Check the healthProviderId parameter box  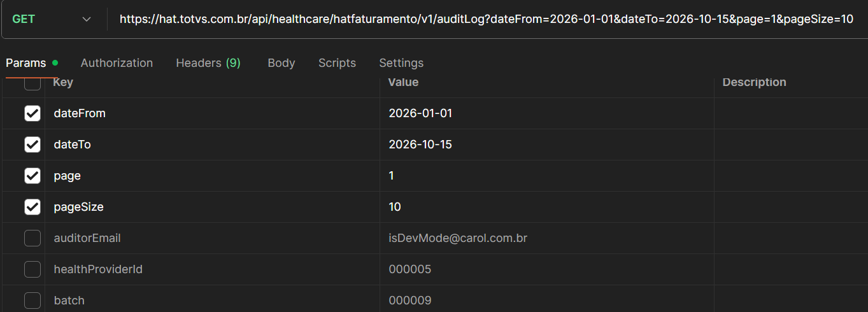pos(32,269)
